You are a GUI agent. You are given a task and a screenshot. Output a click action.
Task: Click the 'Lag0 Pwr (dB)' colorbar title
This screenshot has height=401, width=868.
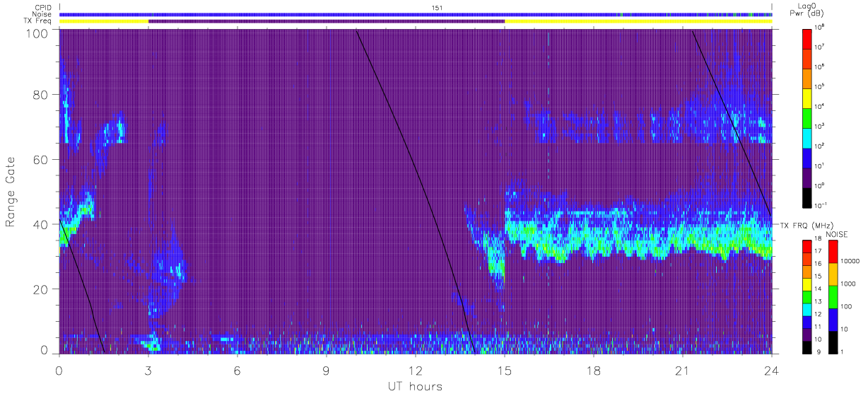click(807, 9)
